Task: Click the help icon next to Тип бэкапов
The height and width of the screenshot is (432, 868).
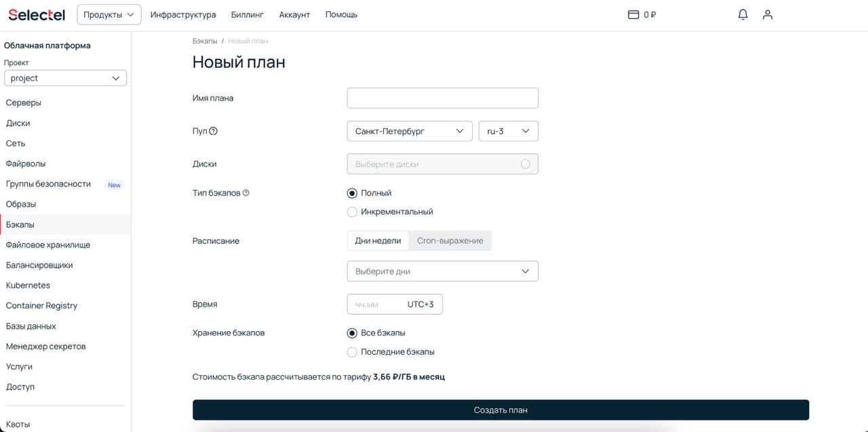Action: 246,193
